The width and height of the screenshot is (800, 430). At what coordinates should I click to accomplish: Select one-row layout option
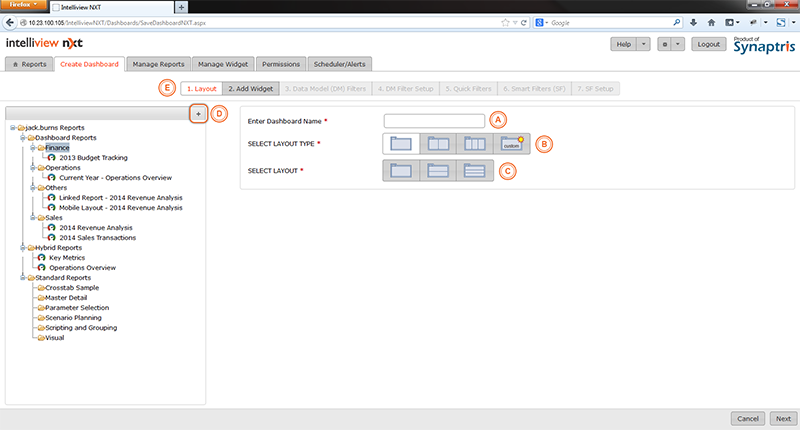click(401, 170)
